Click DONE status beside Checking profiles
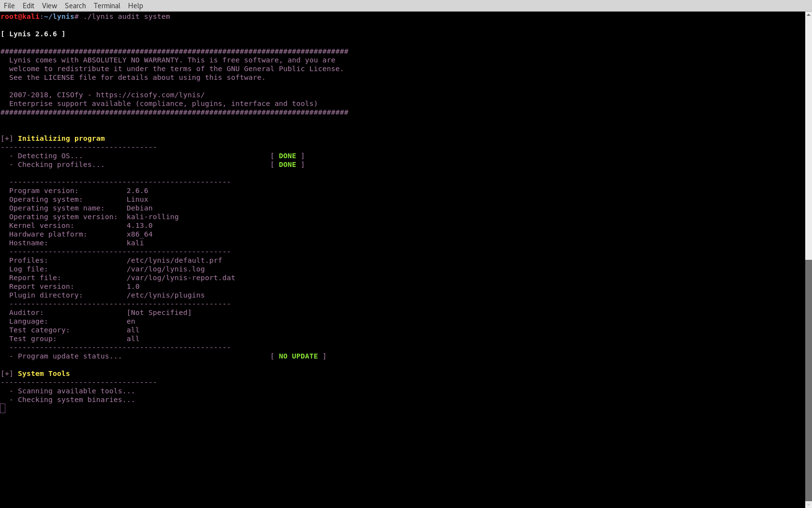 click(288, 164)
